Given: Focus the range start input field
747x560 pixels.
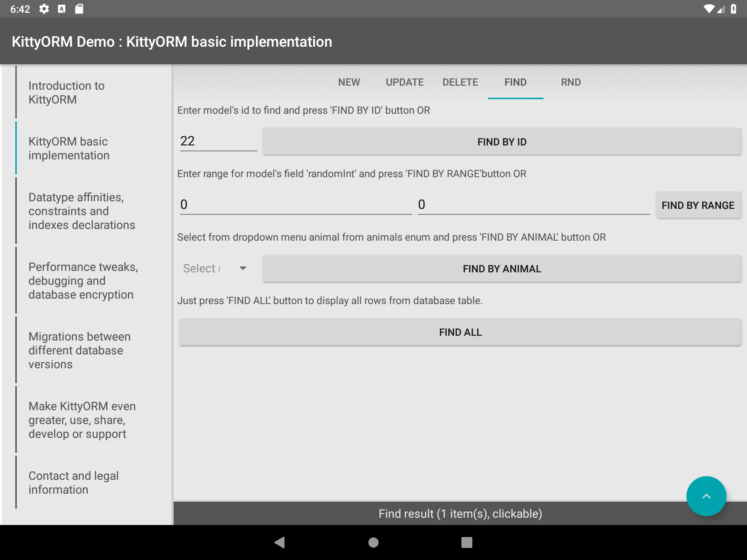Looking at the screenshot, I should point(296,205).
